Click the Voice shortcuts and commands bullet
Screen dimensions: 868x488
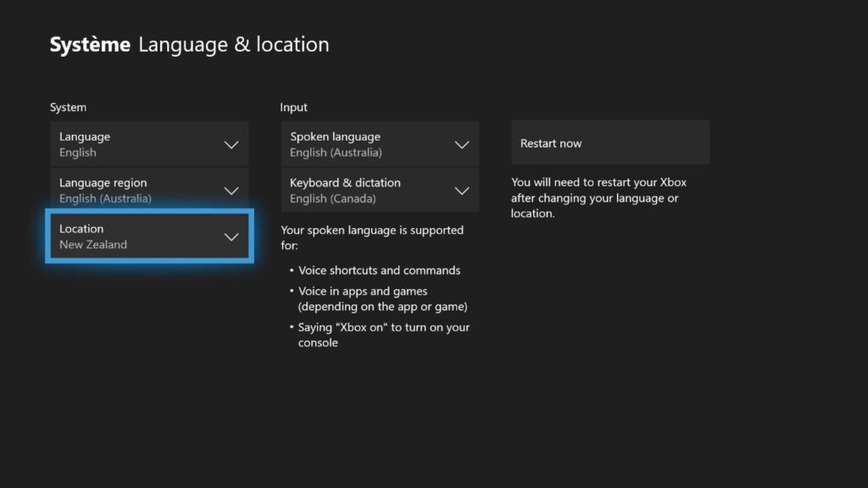tap(379, 270)
